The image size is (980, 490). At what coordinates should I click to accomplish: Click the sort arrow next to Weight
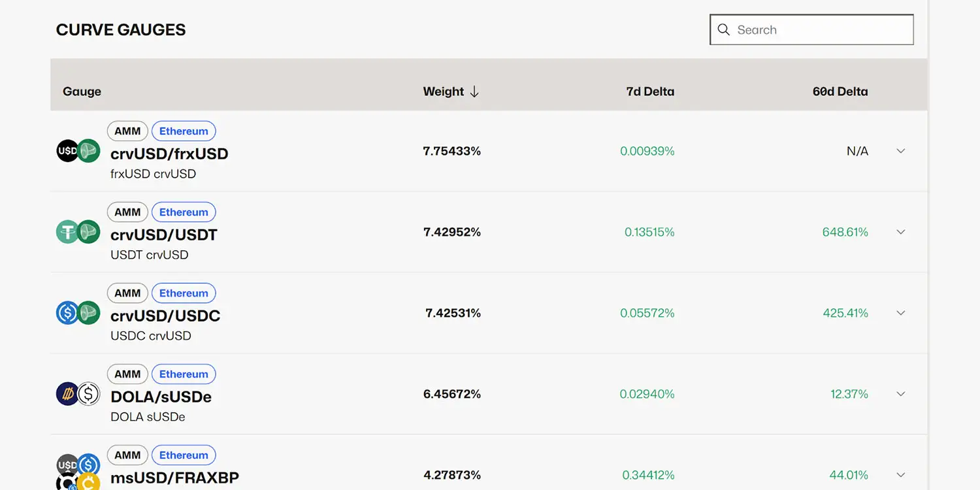(x=474, y=91)
